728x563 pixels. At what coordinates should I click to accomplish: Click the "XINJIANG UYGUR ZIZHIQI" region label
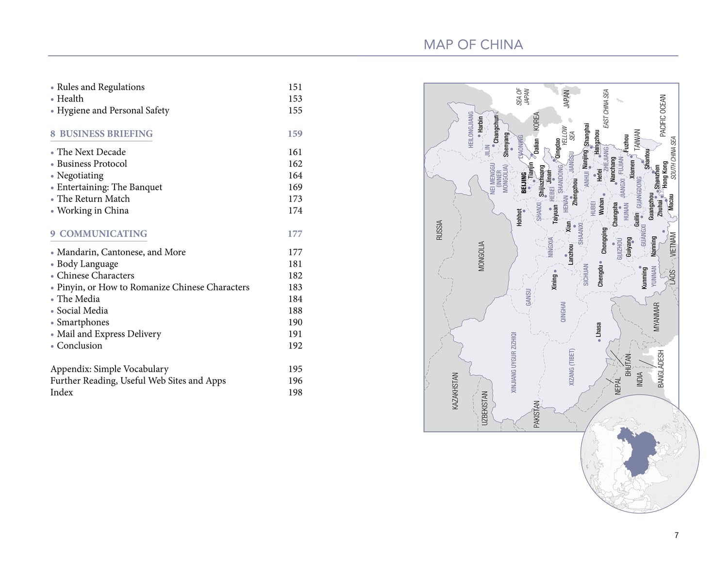click(x=514, y=362)
